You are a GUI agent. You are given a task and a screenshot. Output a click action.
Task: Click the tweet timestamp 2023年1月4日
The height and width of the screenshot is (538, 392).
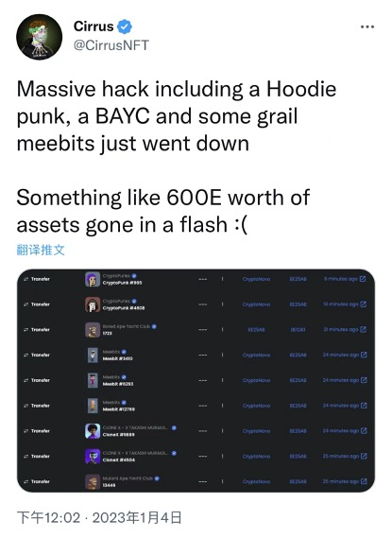point(137,517)
